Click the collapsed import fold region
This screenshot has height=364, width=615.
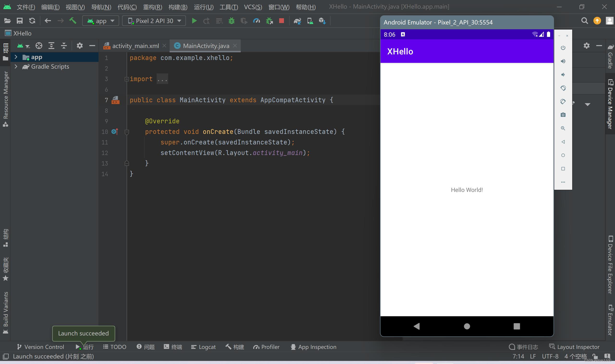click(162, 79)
